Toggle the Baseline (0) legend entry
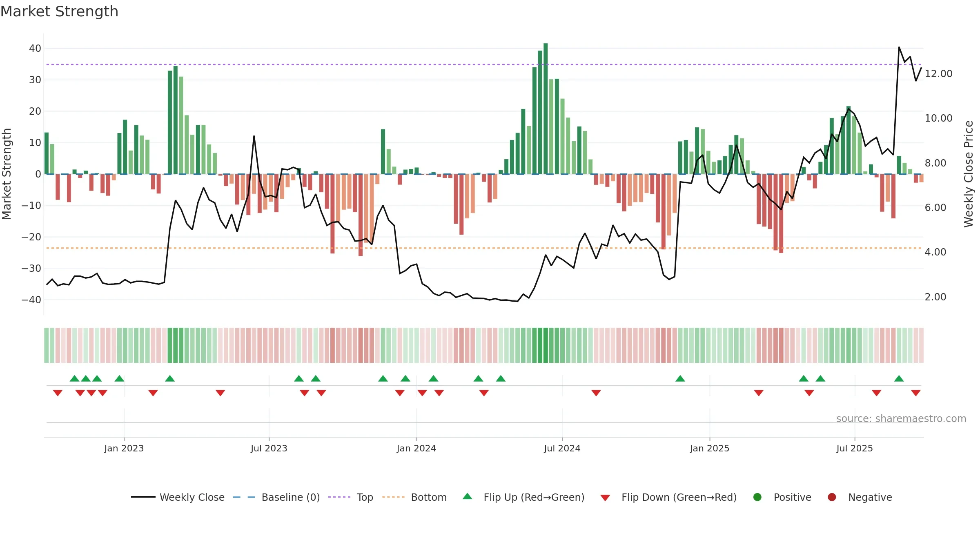 point(276,497)
